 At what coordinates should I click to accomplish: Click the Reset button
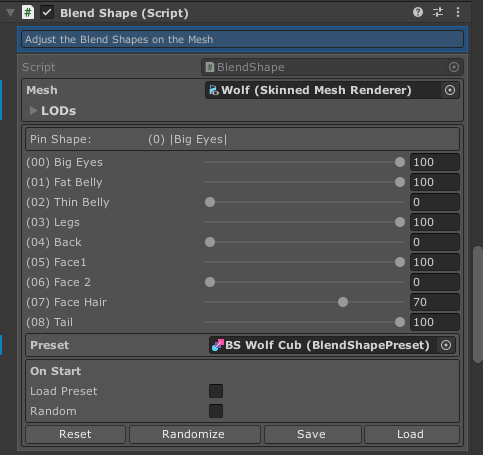point(75,434)
